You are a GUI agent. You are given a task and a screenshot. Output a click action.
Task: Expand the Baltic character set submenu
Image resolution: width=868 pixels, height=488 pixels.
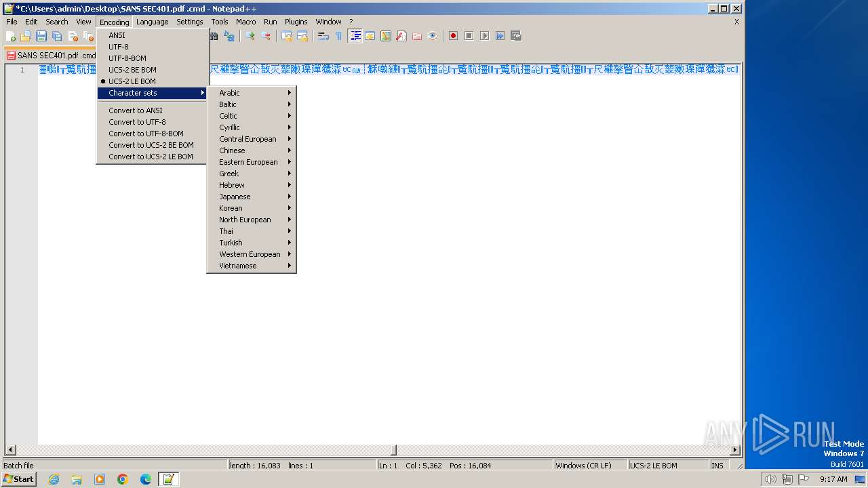[x=252, y=104]
